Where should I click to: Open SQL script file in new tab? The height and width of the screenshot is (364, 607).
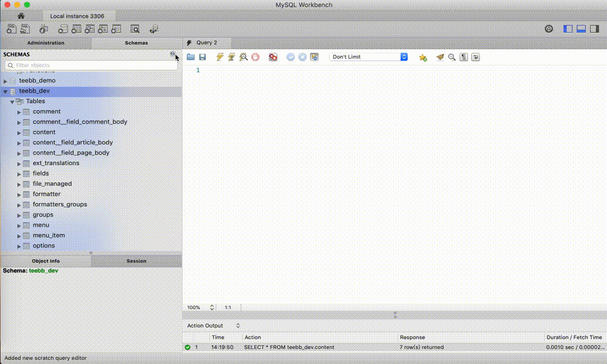click(25, 29)
